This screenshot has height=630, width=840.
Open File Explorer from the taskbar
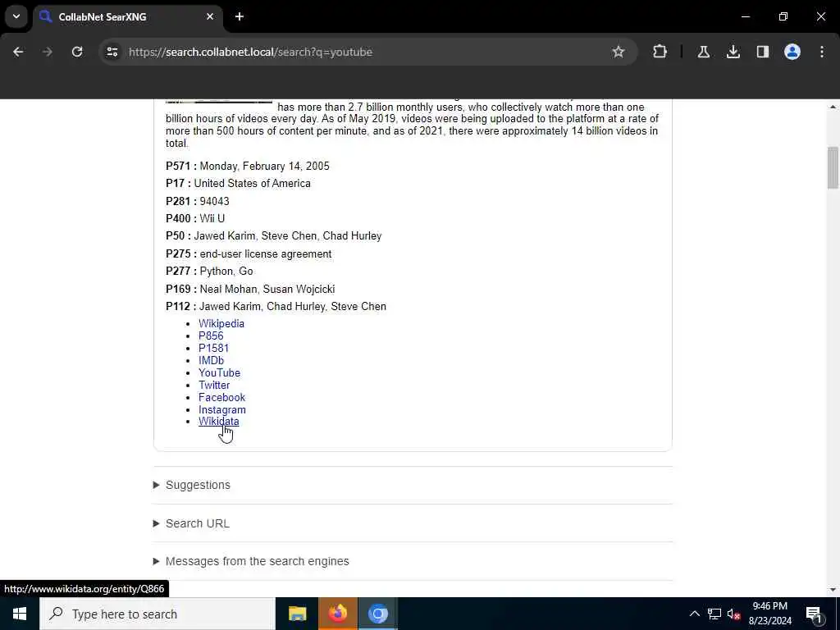[x=297, y=614]
